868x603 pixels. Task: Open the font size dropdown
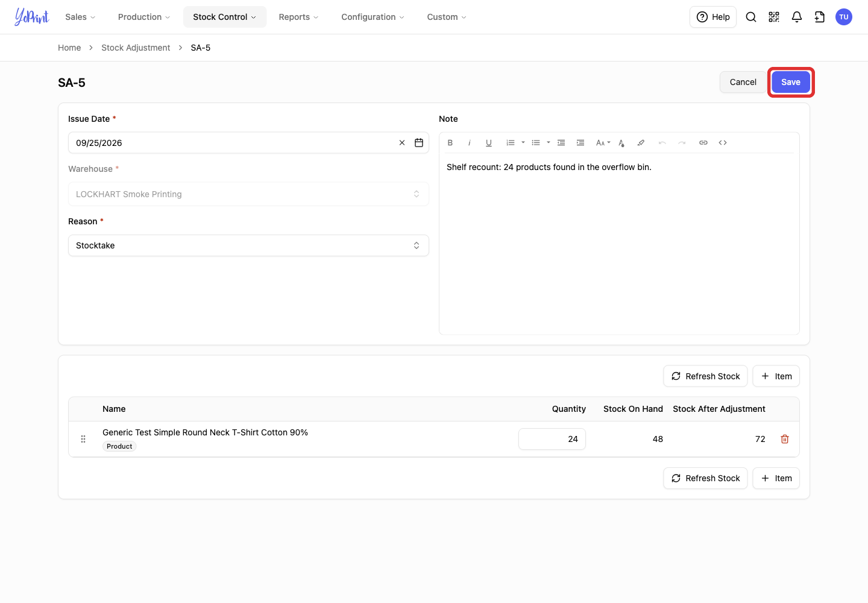pyautogui.click(x=603, y=143)
